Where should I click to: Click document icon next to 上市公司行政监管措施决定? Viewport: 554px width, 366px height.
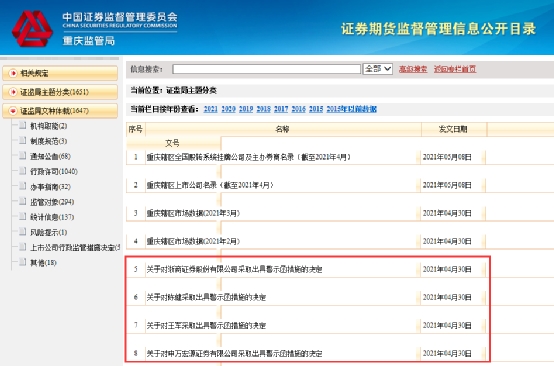[23, 247]
